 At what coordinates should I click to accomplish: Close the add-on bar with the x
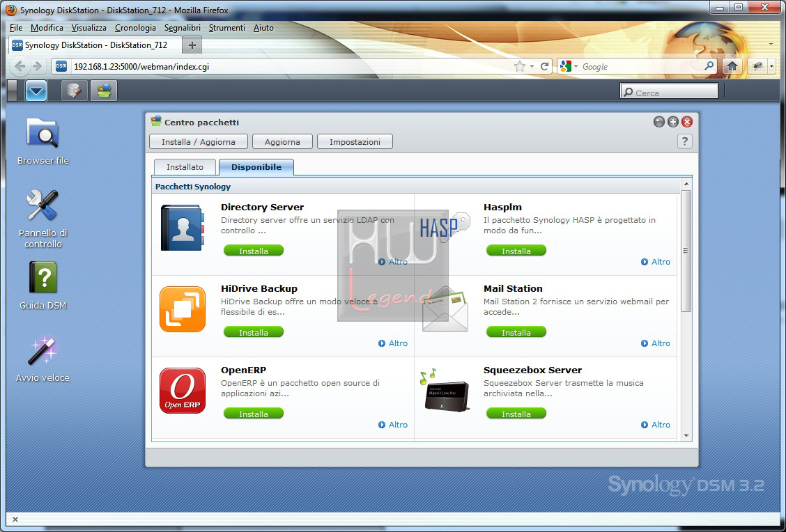(15, 519)
